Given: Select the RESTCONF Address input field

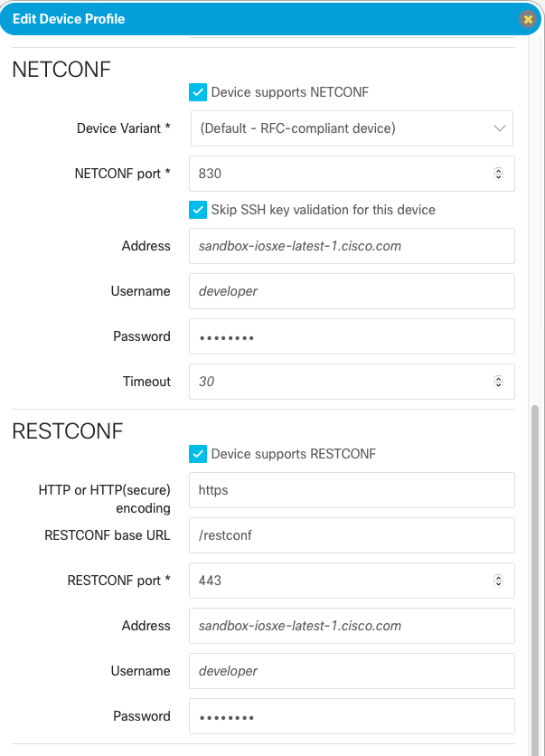Looking at the screenshot, I should [x=351, y=626].
